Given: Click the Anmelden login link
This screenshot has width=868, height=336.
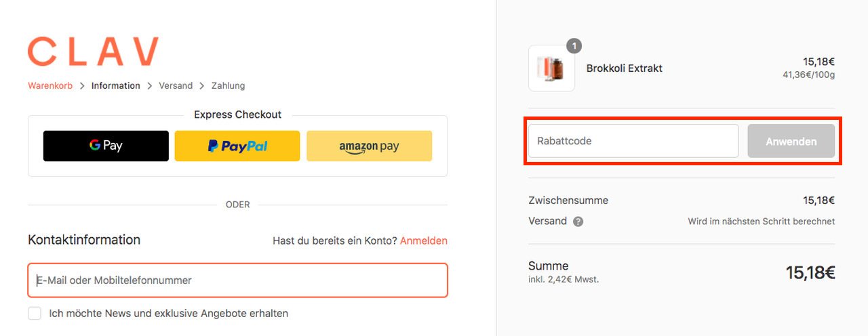Looking at the screenshot, I should (424, 240).
